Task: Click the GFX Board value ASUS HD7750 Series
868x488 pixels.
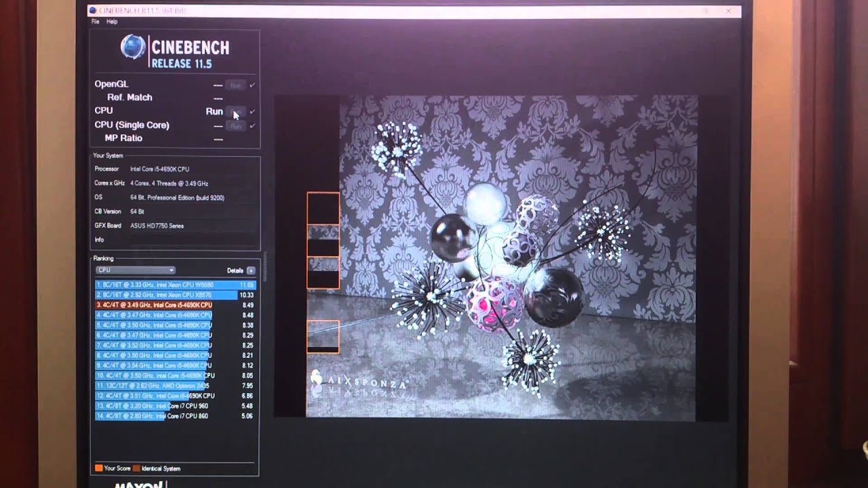Action: pyautogui.click(x=157, y=226)
